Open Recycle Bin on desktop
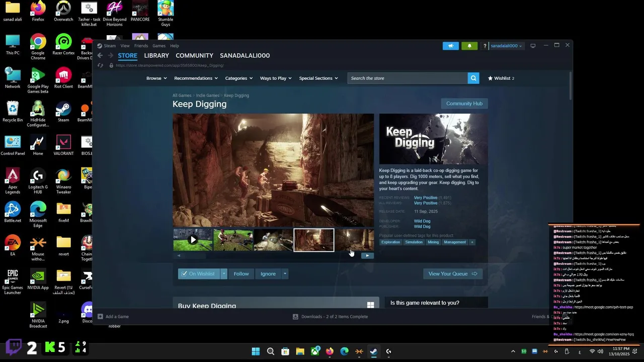644x362 pixels. pos(13,112)
